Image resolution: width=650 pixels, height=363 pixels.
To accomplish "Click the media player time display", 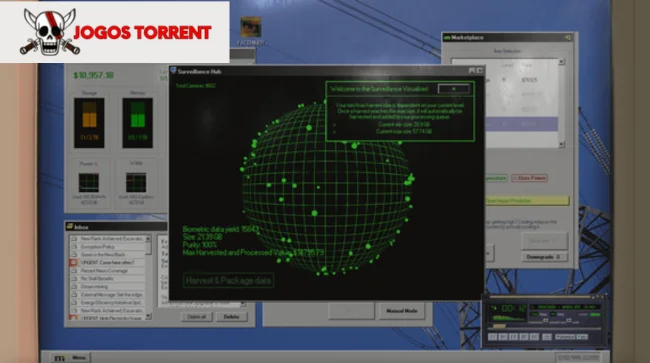I will click(x=513, y=308).
